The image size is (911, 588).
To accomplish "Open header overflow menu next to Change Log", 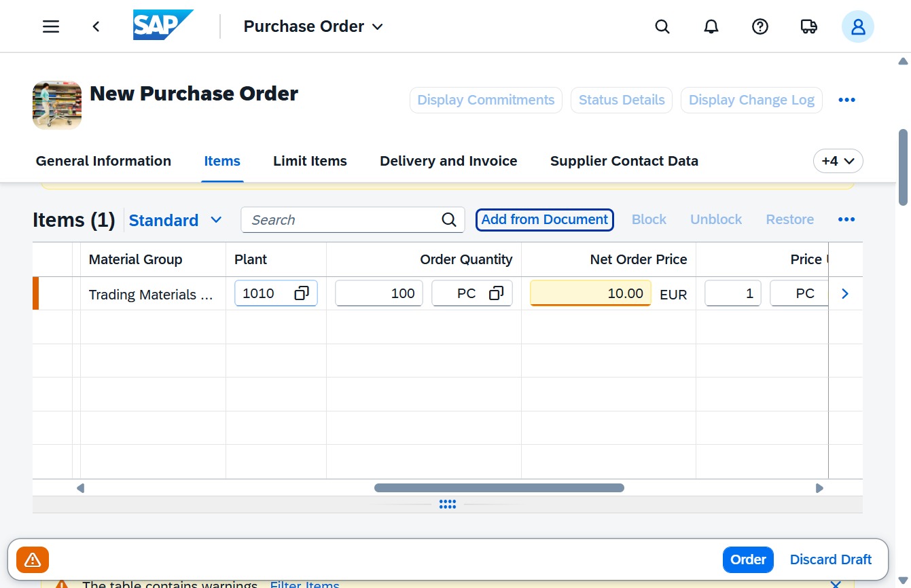I will (846, 100).
